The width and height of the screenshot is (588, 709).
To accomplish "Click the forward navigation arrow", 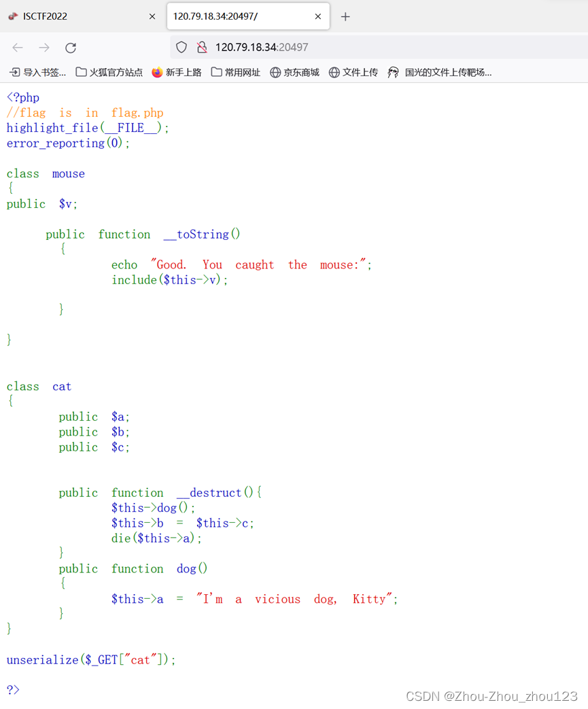I will [42, 47].
